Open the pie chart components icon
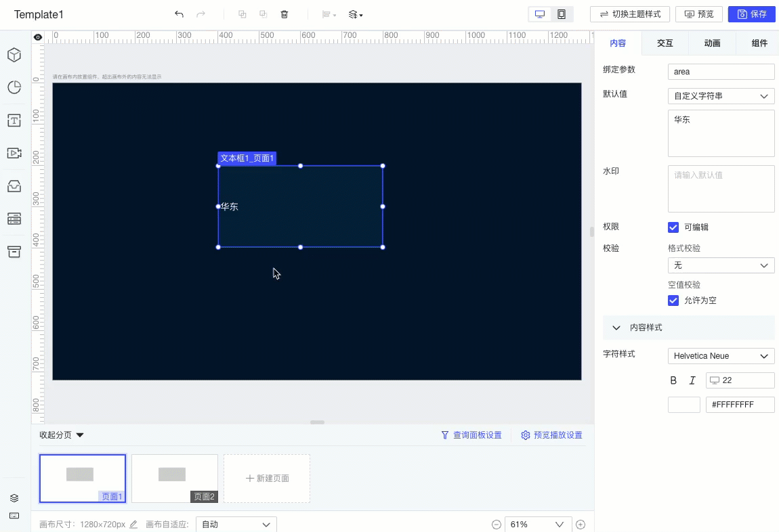The height and width of the screenshot is (532, 779). point(14,87)
